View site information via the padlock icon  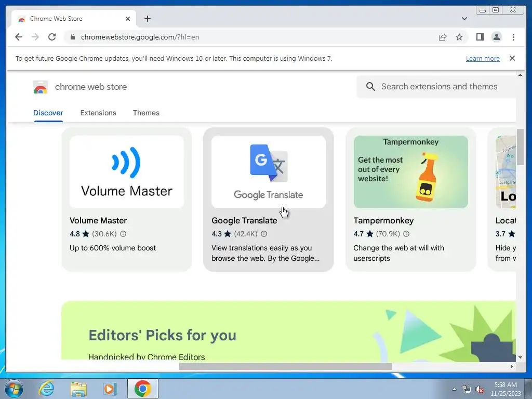tap(73, 37)
